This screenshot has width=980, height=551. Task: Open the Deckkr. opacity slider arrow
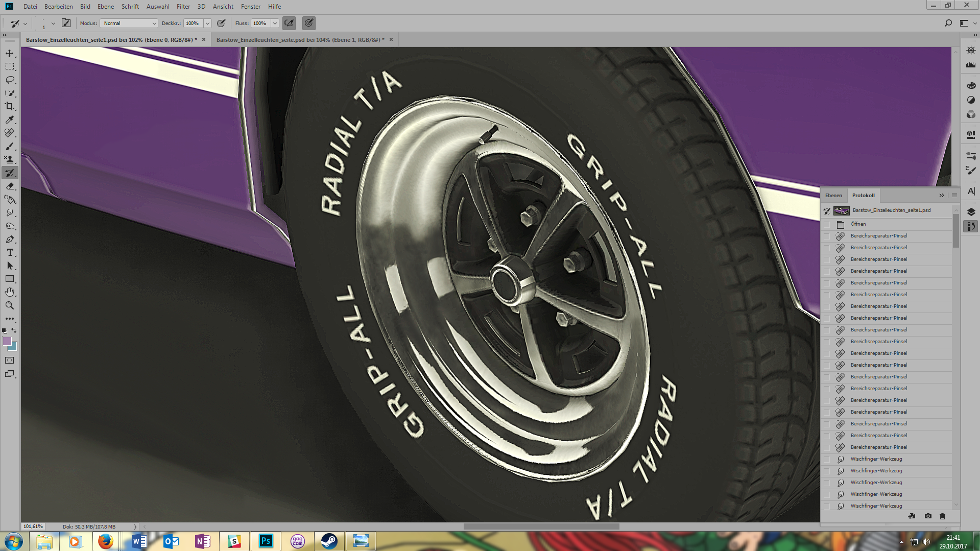click(207, 23)
